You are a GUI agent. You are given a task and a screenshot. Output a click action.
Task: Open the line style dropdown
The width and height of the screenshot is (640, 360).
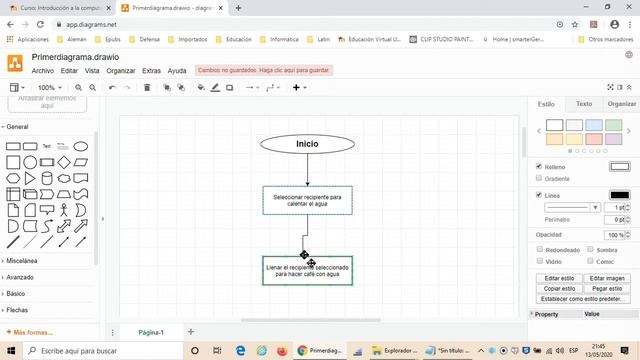(x=572, y=207)
